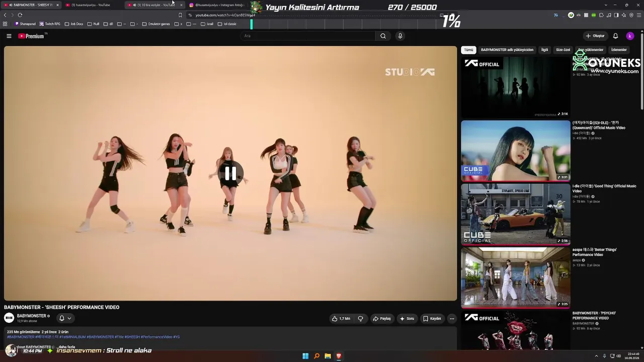Open aespa 'Better Things' video thumbnail
644x362 pixels.
[516, 278]
